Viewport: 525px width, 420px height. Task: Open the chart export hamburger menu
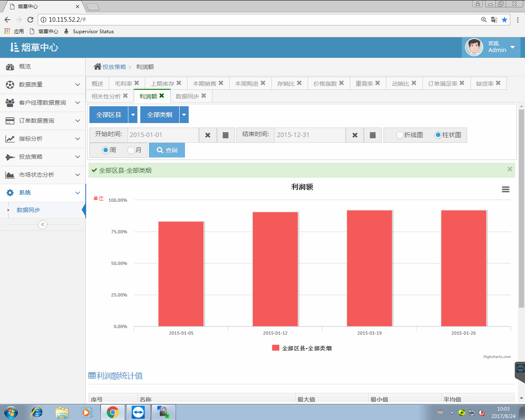tap(505, 189)
